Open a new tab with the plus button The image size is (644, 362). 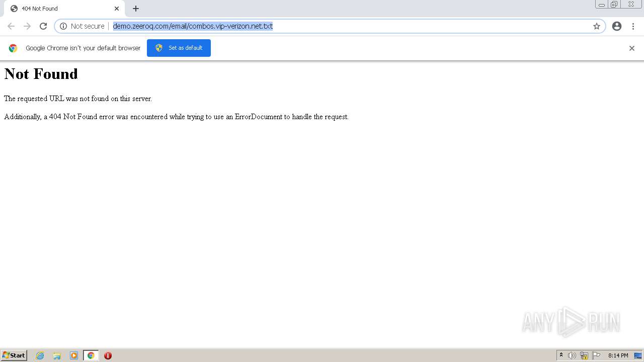136,9
